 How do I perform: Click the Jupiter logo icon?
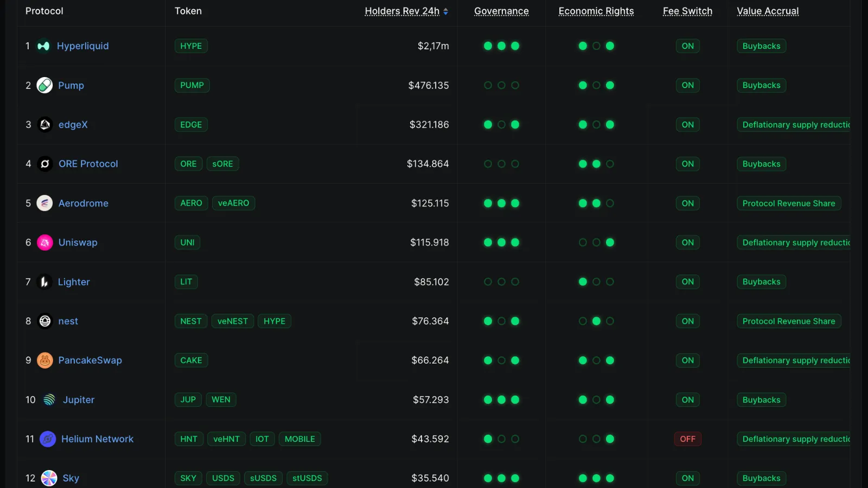point(49,400)
